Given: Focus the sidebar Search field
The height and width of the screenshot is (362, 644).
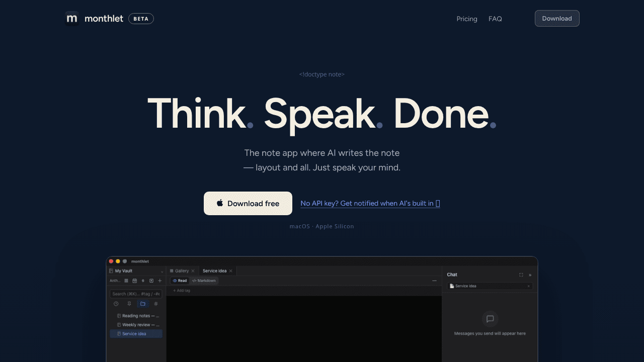Looking at the screenshot, I should pos(136,294).
